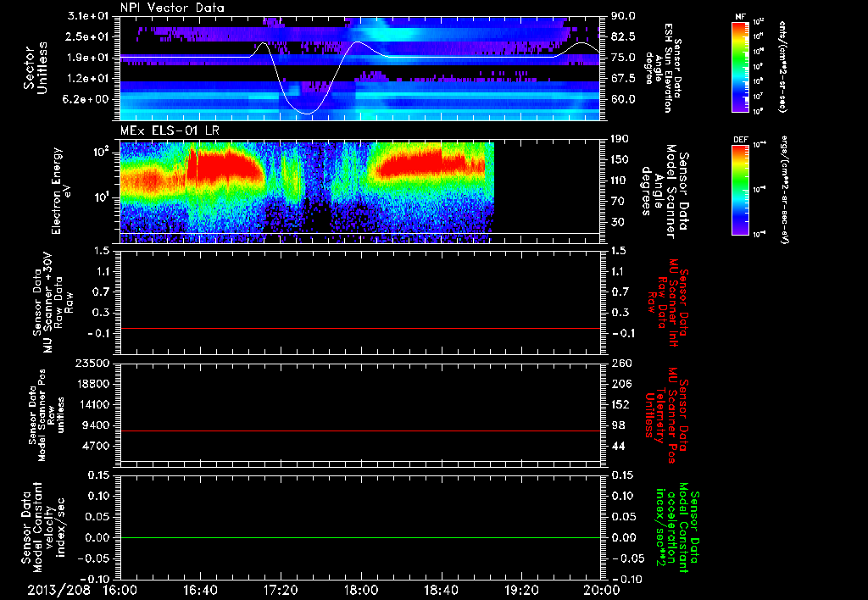Viewport: 868px width, 600px height.
Task: Click the red line in MU Scanner raw data panel
Action: [x=360, y=328]
